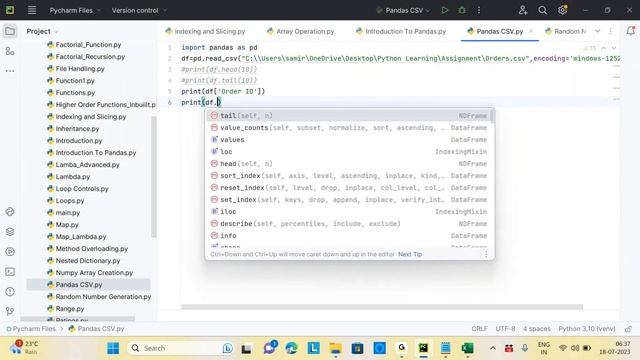Change UTF-8 file encoding
640x360 pixels.
(x=505, y=329)
